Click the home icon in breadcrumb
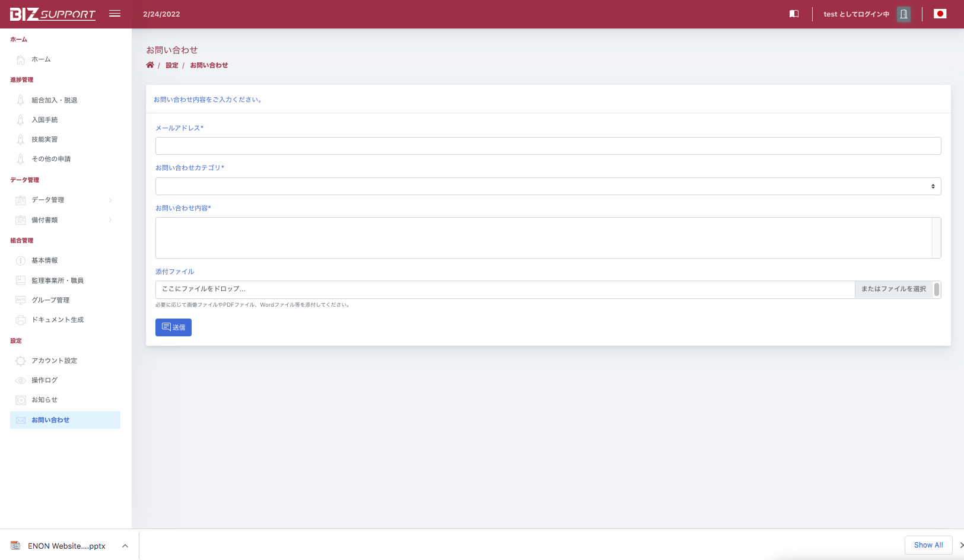The height and width of the screenshot is (560, 964). click(150, 65)
